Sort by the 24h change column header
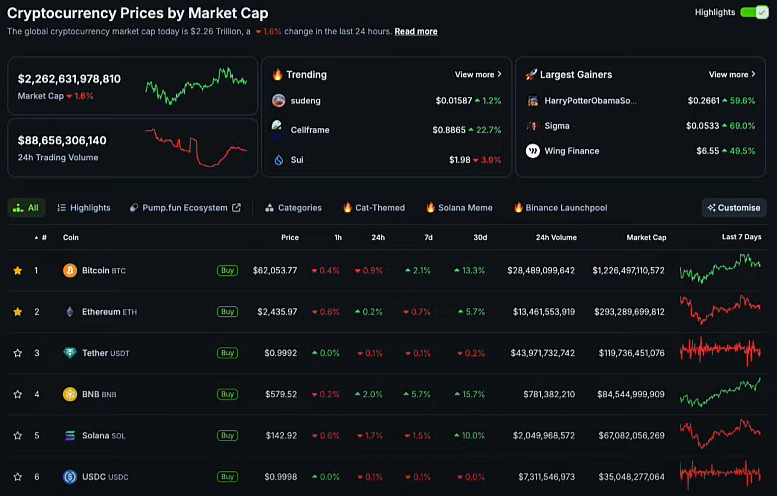 coord(378,237)
